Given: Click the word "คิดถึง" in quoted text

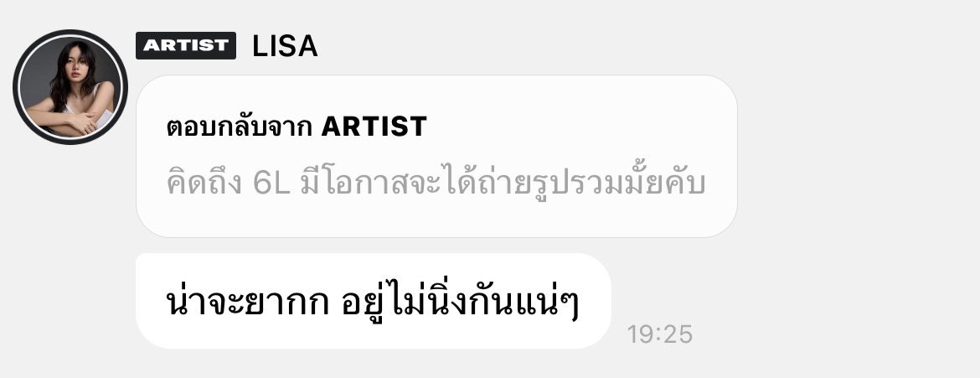Looking at the screenshot, I should tap(204, 183).
